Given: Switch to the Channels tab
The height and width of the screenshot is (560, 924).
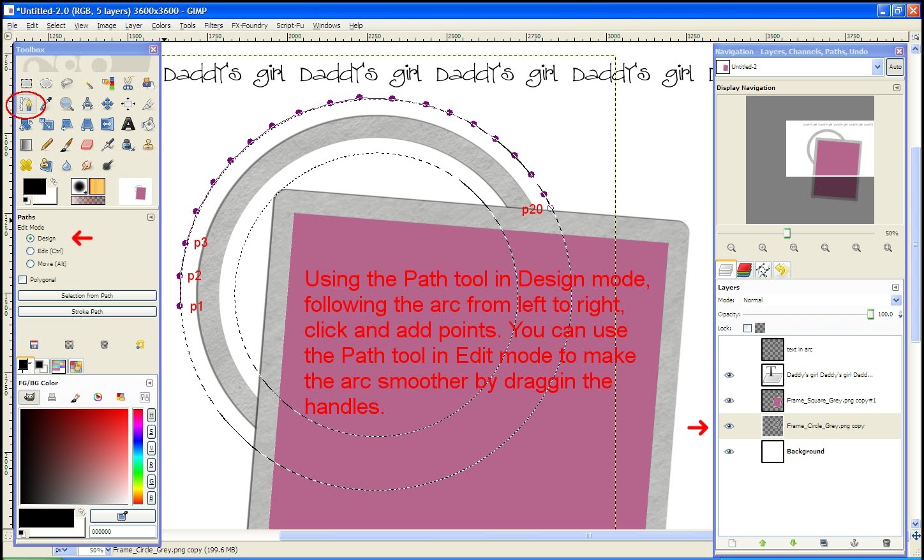Looking at the screenshot, I should tap(743, 269).
